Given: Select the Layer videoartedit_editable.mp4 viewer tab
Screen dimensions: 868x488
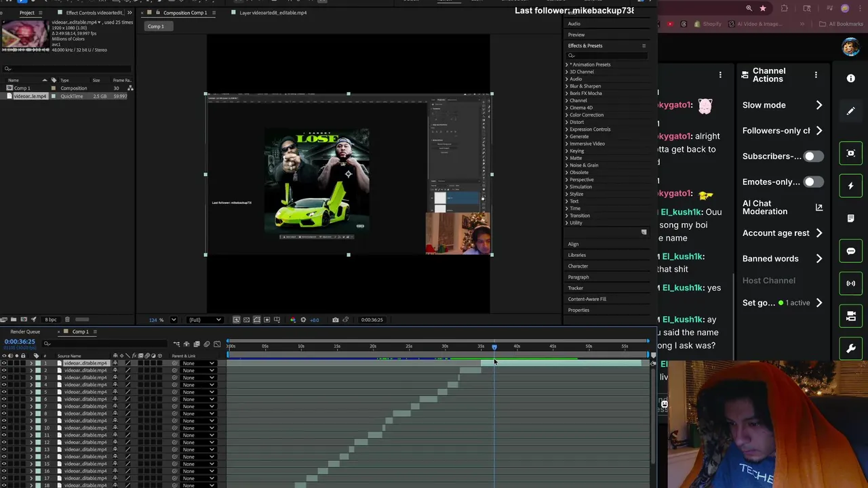Looking at the screenshot, I should coord(273,13).
